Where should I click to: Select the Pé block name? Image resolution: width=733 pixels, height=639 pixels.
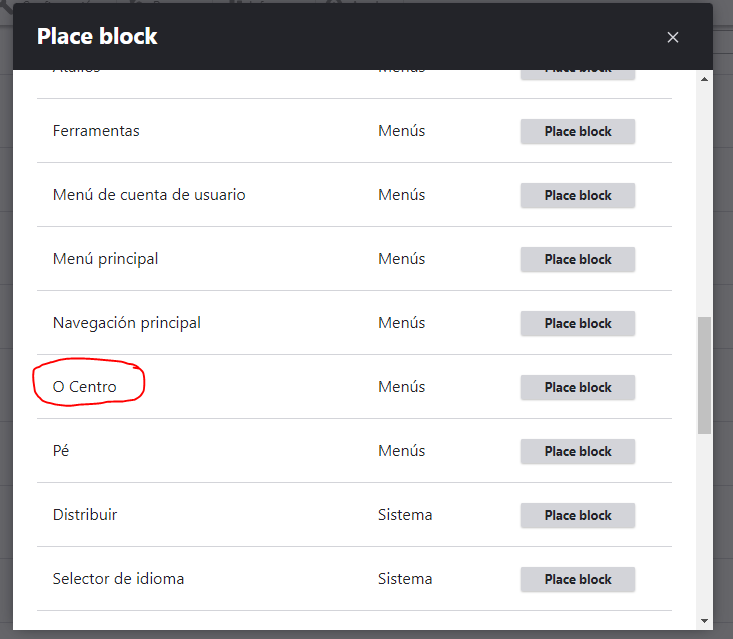61,451
